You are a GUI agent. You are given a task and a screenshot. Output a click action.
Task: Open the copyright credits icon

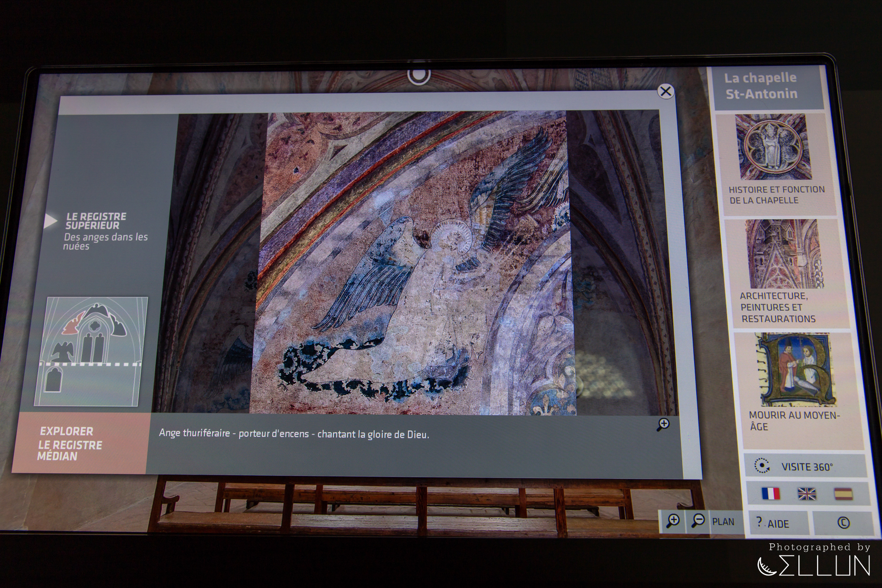843,523
